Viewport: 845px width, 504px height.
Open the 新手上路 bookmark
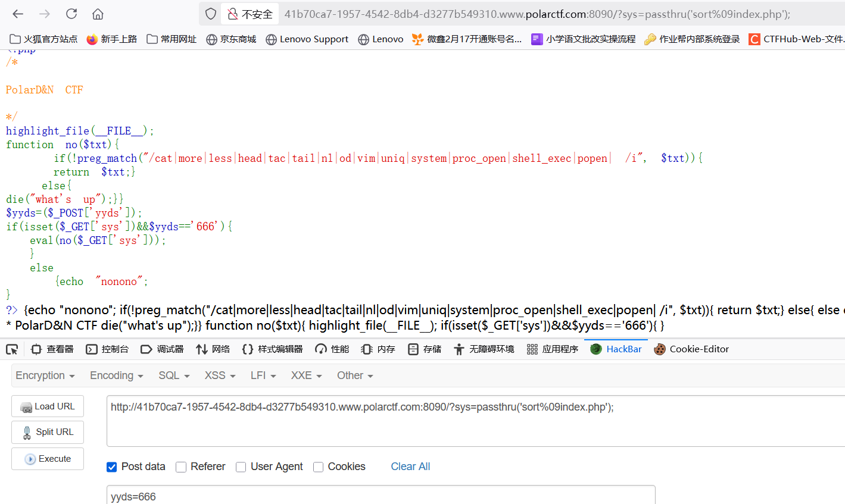pos(112,39)
